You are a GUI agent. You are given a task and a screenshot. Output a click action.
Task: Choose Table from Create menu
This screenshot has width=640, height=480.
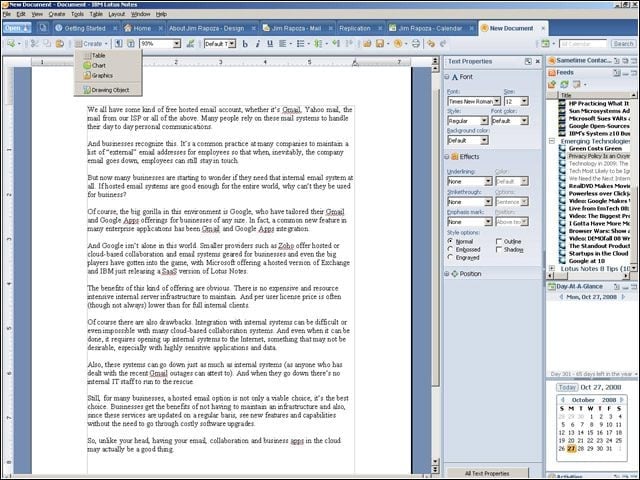[x=108, y=55]
